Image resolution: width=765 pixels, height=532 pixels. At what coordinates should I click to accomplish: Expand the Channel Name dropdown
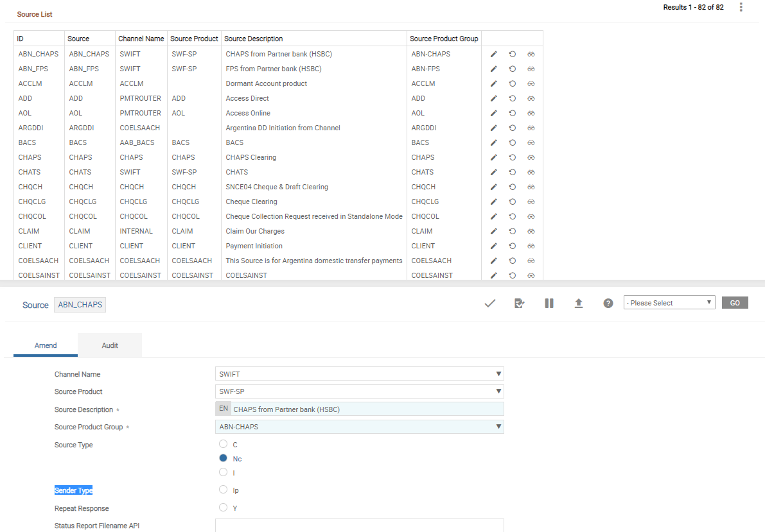click(x=360, y=374)
